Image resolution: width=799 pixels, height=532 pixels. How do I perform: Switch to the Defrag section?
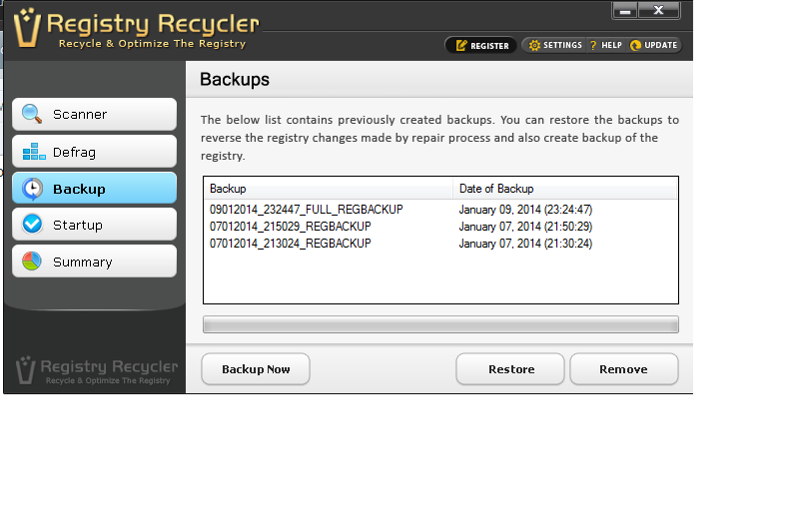[x=94, y=151]
